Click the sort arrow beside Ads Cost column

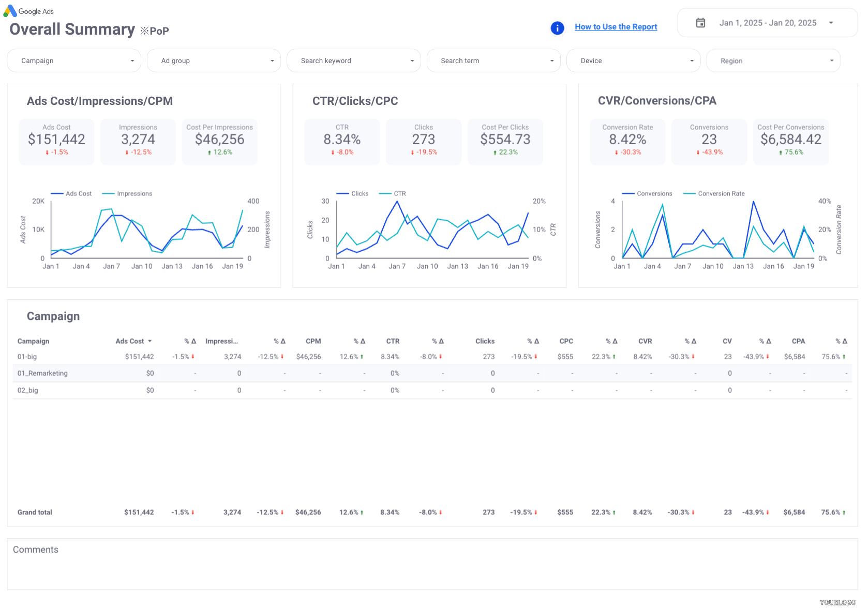click(150, 341)
